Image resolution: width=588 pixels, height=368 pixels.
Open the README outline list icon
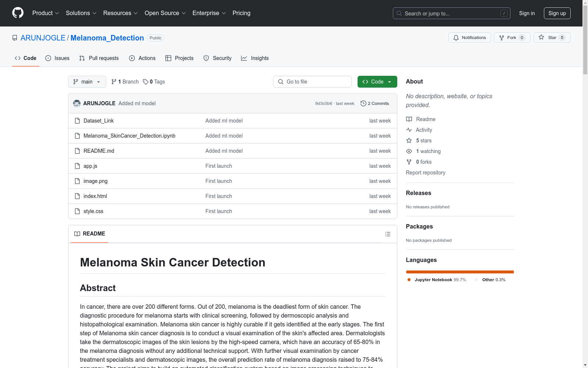coord(388,234)
